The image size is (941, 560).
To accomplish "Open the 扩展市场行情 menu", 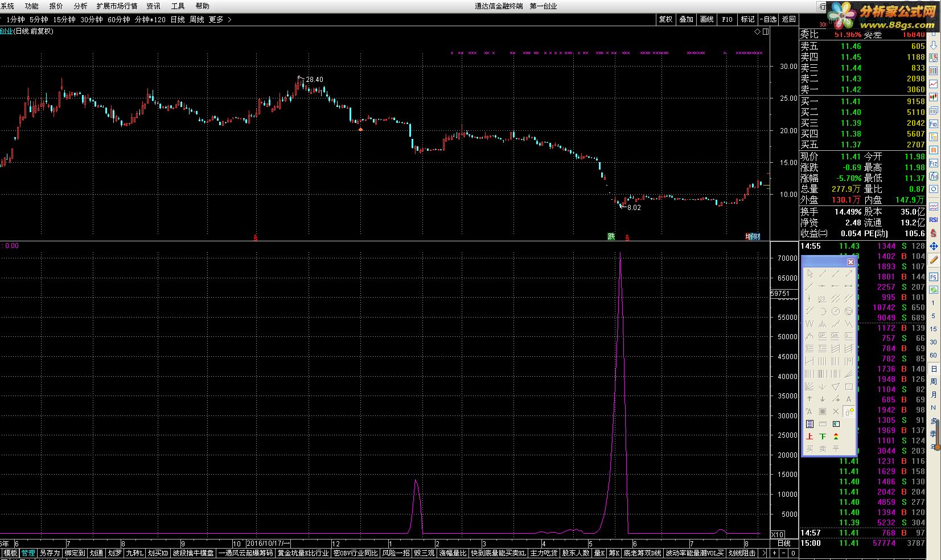I will click(x=117, y=6).
